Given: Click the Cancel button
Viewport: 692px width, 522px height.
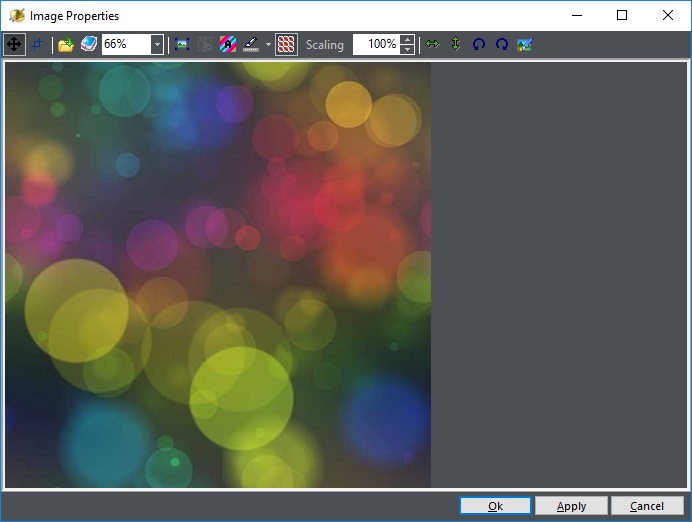Looking at the screenshot, I should coord(647,506).
